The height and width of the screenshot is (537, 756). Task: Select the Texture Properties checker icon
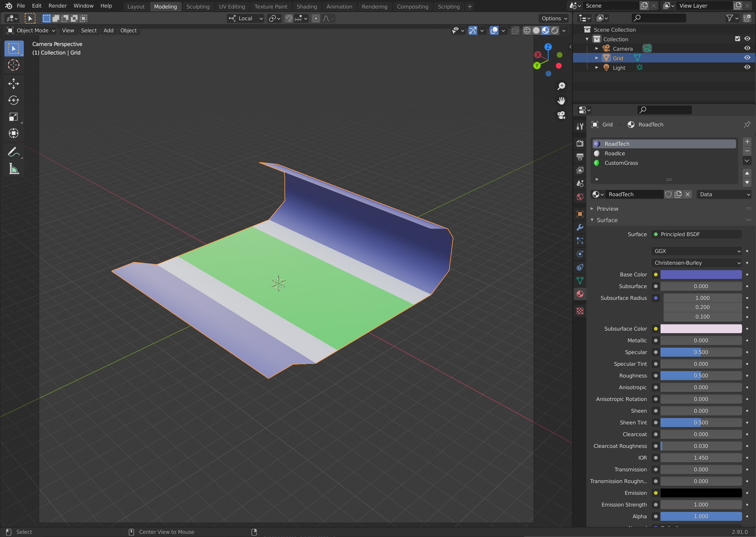click(x=580, y=311)
